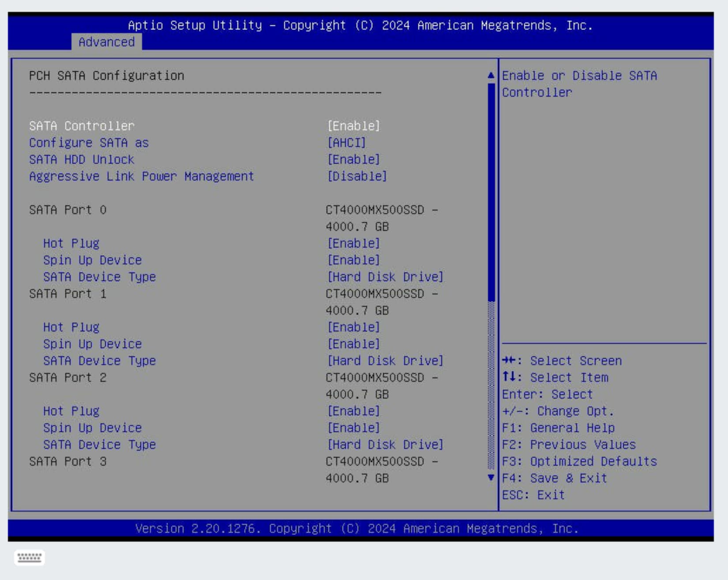
Task: Toggle Hot Plug value for SATA Port 0
Action: pos(353,243)
